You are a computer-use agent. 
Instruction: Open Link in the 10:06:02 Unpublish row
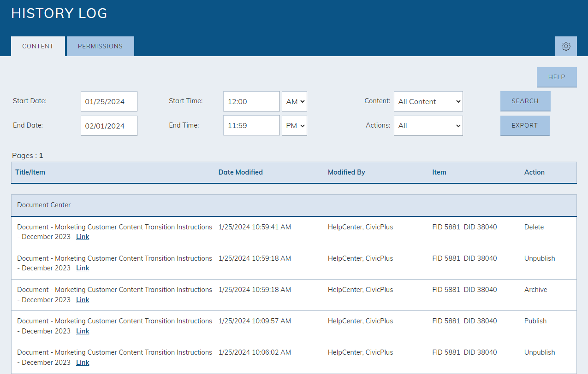point(83,362)
